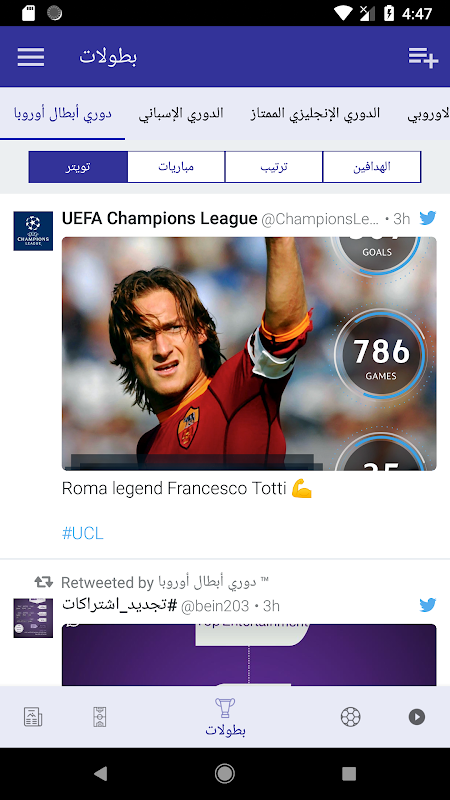Select the ترتيب segment button

(274, 167)
